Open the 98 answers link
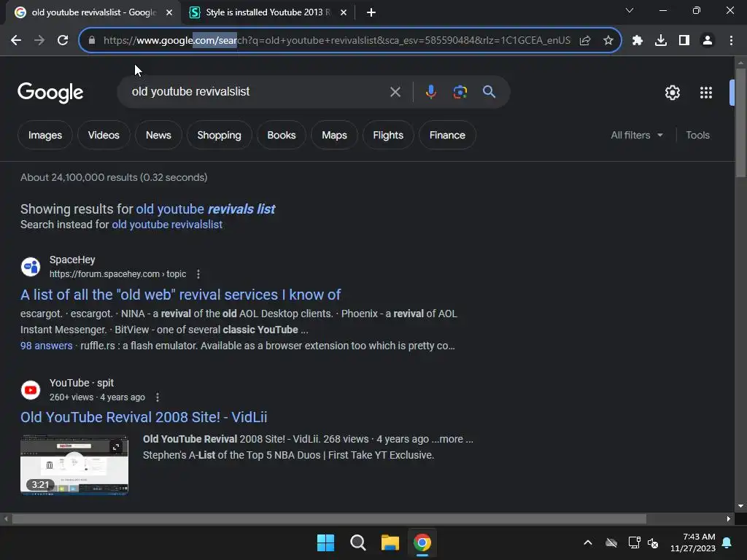 click(46, 346)
